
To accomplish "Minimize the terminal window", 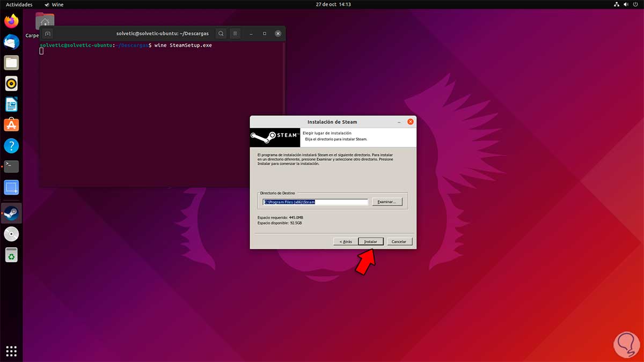I will pos(251,33).
